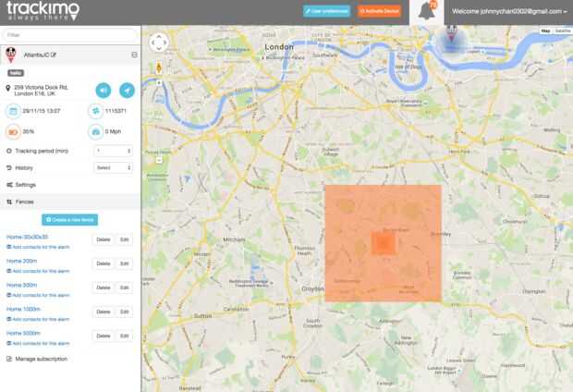Select the Home-30x30x30 fence link
This screenshot has height=392, width=573.
[x=28, y=237]
